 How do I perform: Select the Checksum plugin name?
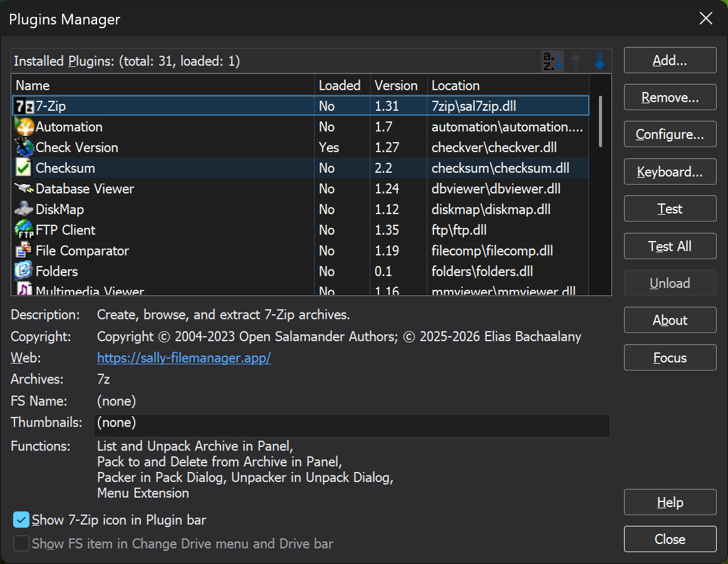(x=65, y=168)
